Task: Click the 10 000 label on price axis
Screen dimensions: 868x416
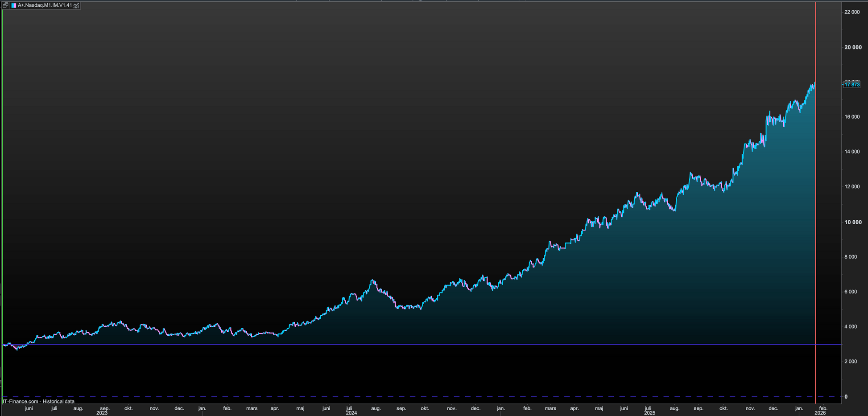Action: 852,222
